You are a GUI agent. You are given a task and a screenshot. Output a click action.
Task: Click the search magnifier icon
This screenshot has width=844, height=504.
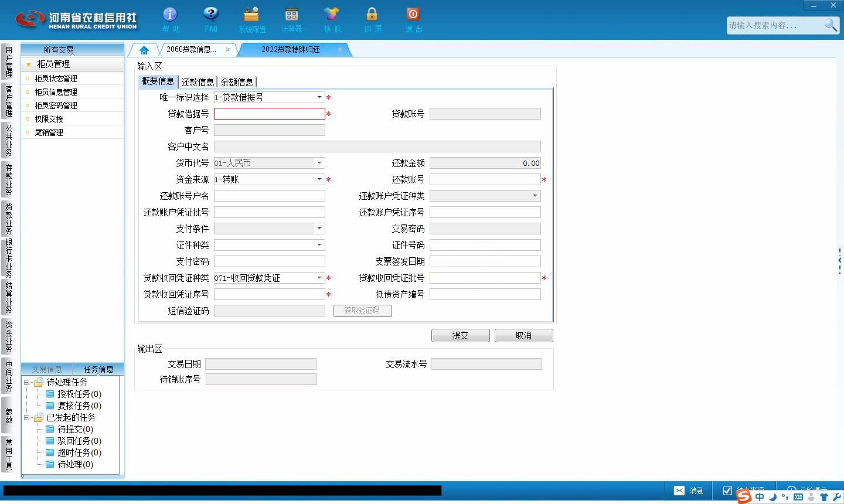tap(831, 25)
